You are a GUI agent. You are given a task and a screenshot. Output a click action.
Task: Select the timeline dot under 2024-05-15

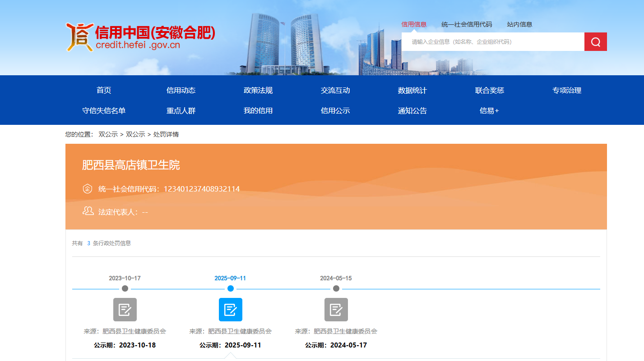pos(336,288)
